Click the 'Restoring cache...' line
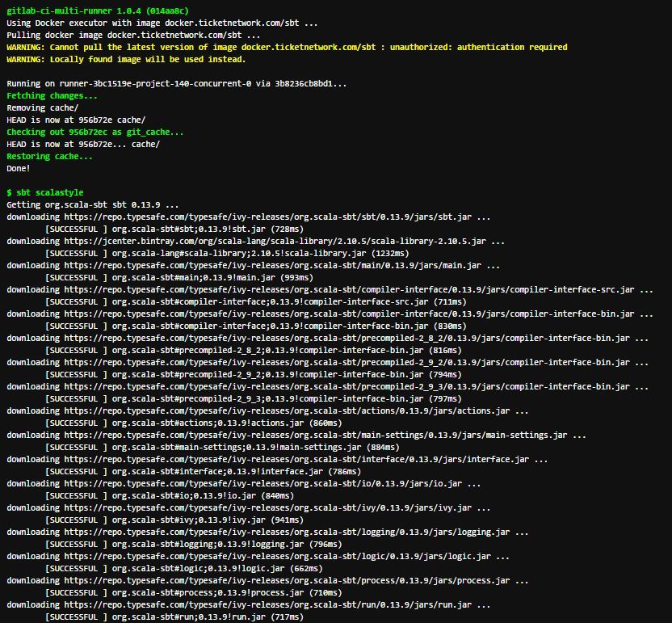672x623 pixels. (49, 156)
